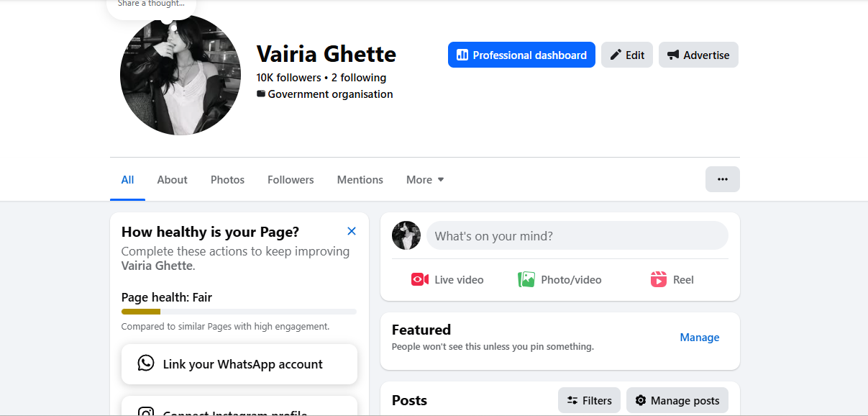Click the Advertise megaphone button
Screen dimensions: 868x416
(x=698, y=55)
